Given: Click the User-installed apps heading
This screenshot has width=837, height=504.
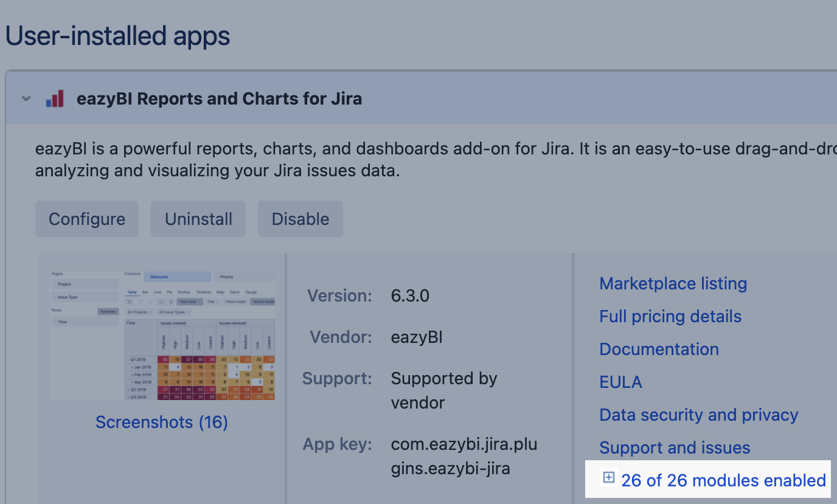Looking at the screenshot, I should pos(118,36).
